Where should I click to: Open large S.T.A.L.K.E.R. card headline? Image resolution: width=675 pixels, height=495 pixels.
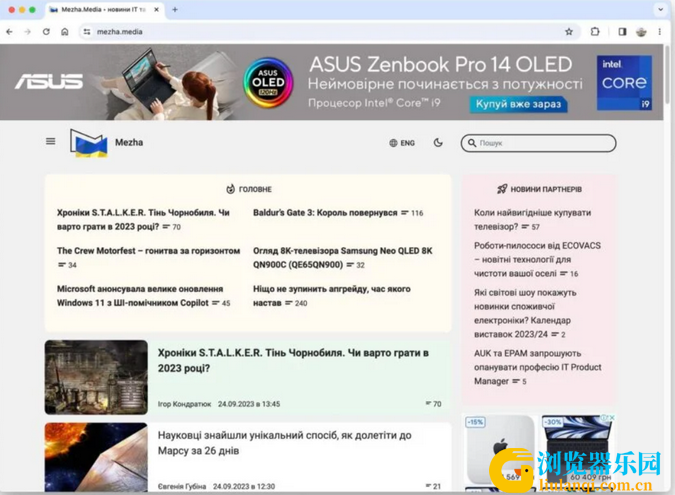[x=293, y=360]
